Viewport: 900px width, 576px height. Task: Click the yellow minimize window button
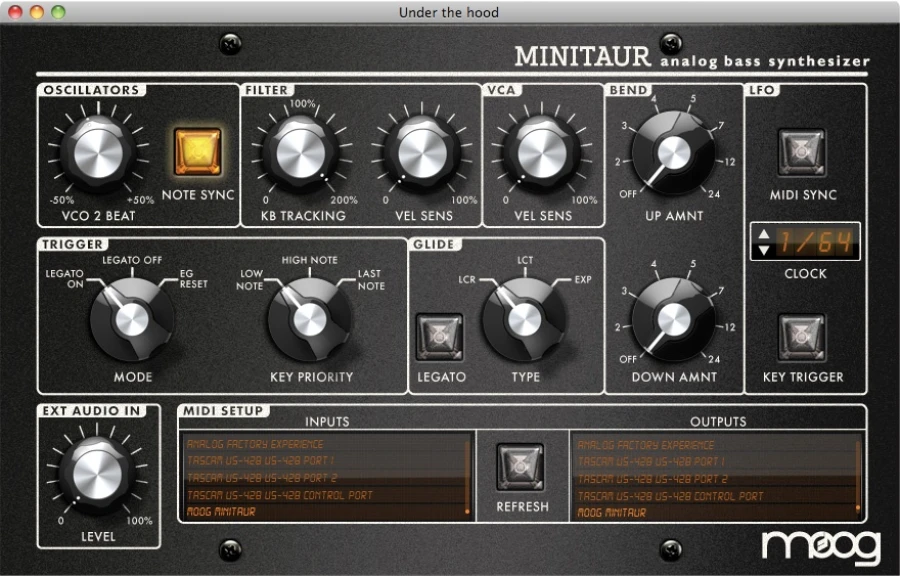(x=37, y=11)
